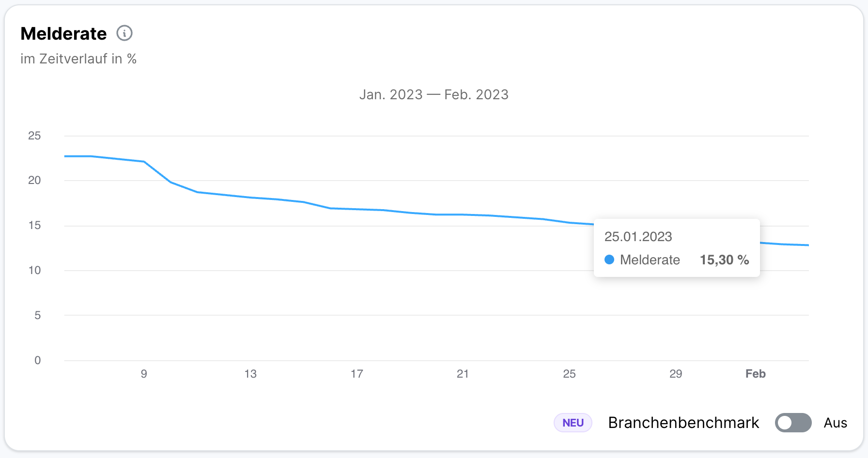Select the Feb label on the x-axis
This screenshot has height=458, width=868.
[x=755, y=373]
